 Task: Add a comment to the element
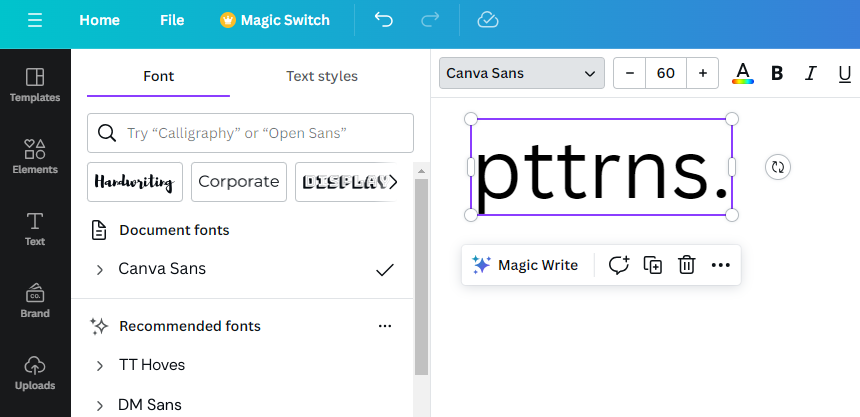[x=619, y=265]
